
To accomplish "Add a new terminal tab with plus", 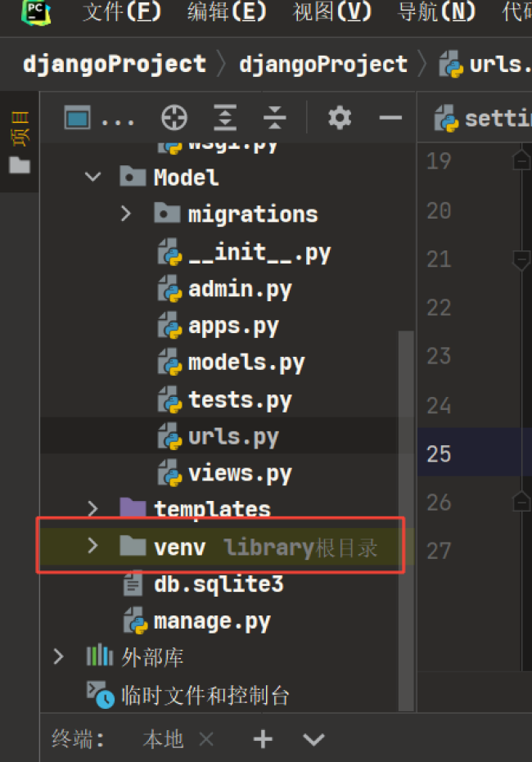I will coord(263,740).
